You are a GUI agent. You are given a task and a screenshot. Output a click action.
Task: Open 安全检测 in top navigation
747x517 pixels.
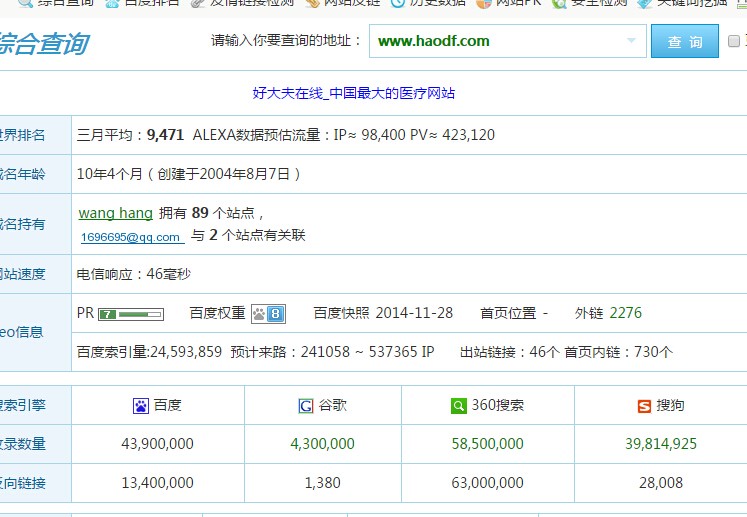pos(599,3)
